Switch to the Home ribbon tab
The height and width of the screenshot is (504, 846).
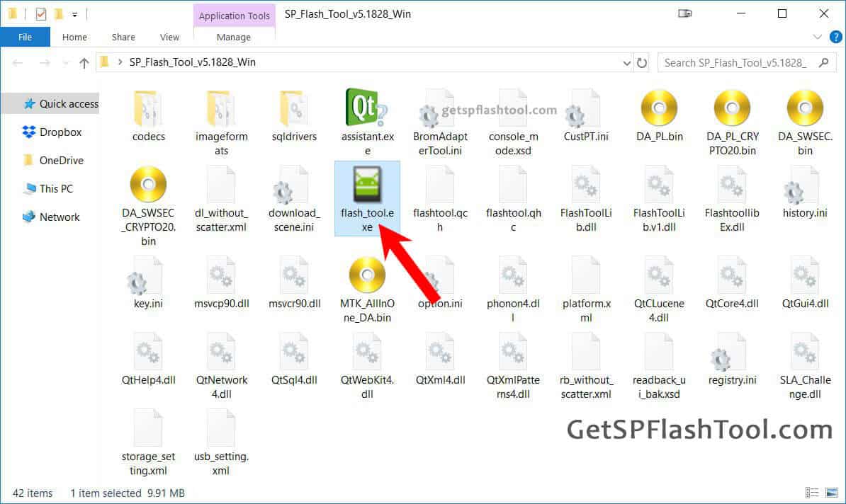(x=74, y=38)
